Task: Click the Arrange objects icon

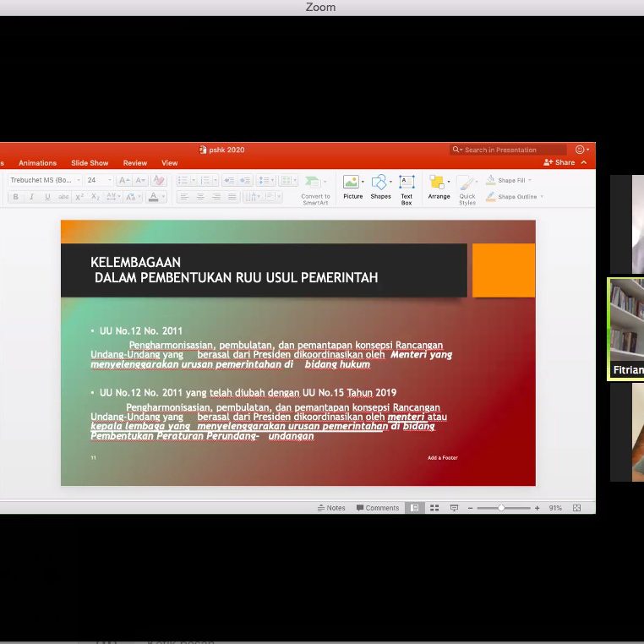Action: (x=438, y=186)
